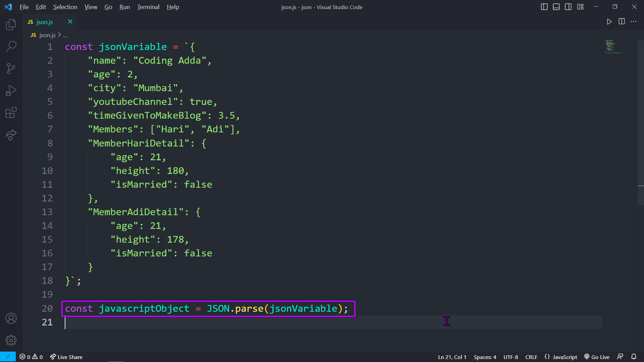Click the height value 180
Image resolution: width=644 pixels, height=362 pixels.
pyautogui.click(x=175, y=171)
